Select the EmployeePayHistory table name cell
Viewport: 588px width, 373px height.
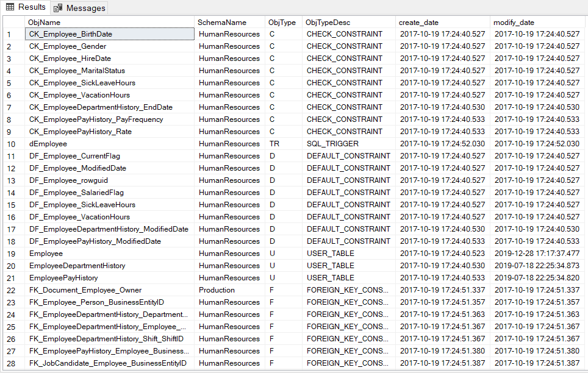pos(110,278)
